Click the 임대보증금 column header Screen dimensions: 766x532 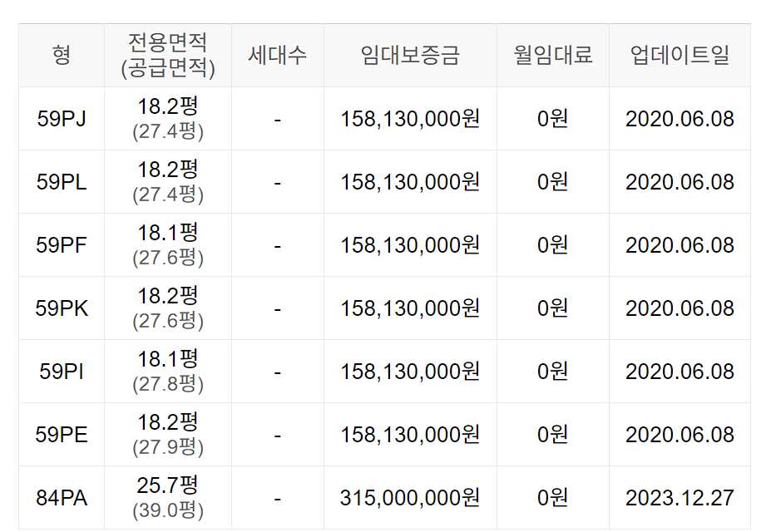(410, 55)
